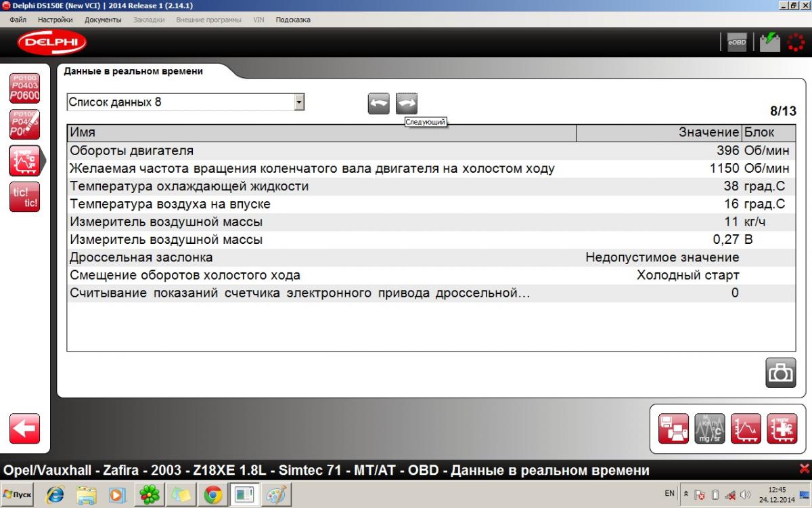This screenshot has width=812, height=508.
Task: Select Измеритель воздушной массы кг/ч row
Action: coord(430,221)
